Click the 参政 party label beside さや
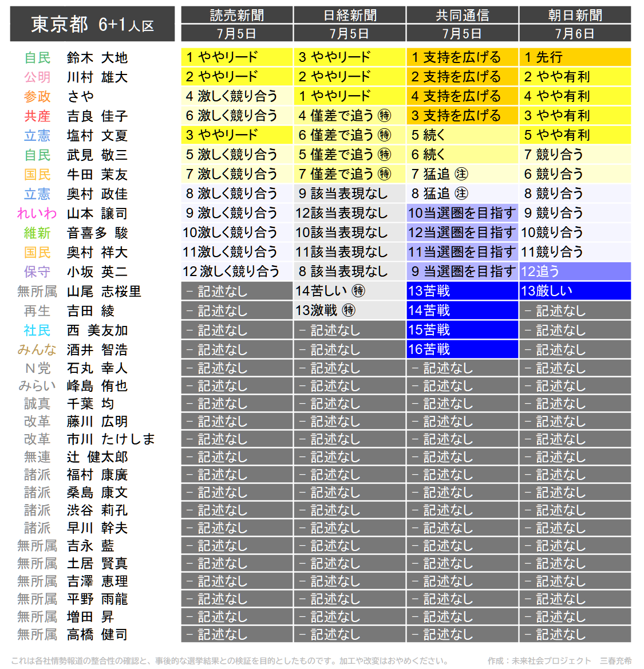The width and height of the screenshot is (644, 669). tap(37, 96)
